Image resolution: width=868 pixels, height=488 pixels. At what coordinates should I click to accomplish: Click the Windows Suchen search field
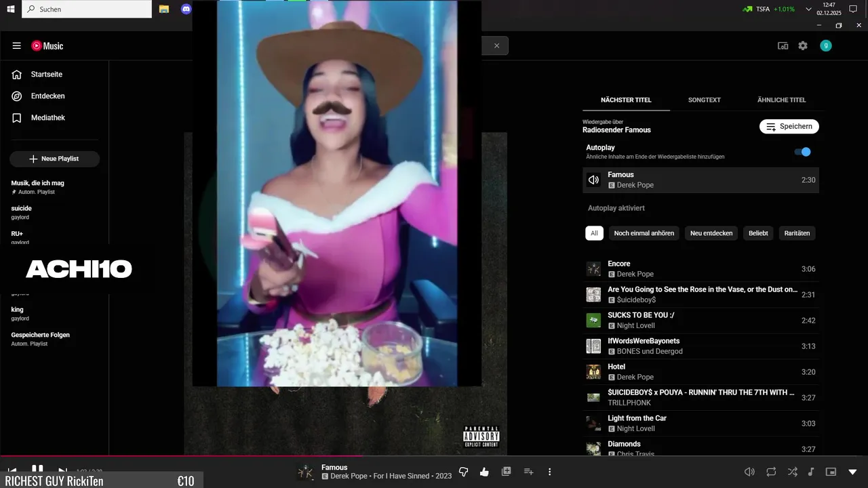[x=87, y=9]
